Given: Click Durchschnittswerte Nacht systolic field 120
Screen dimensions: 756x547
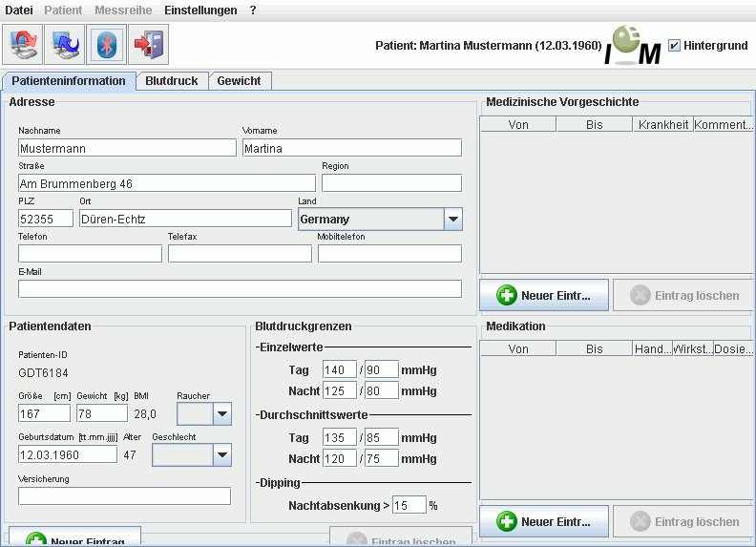Looking at the screenshot, I should (340, 458).
